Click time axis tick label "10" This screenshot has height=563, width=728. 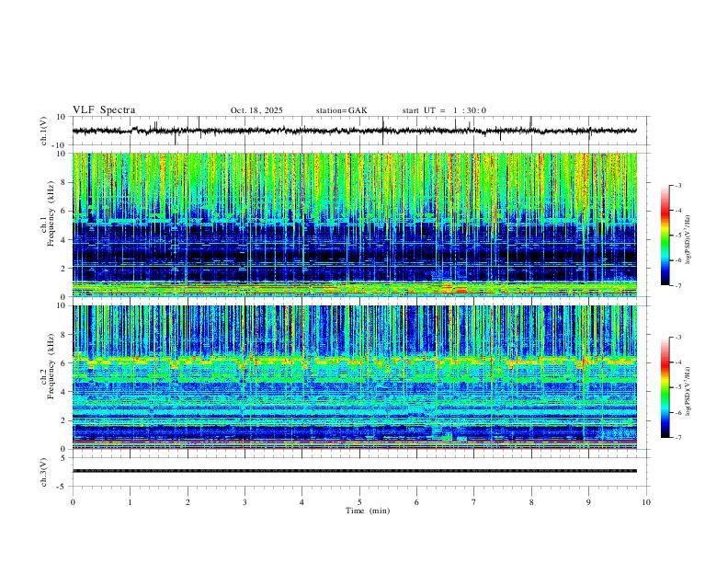point(646,502)
